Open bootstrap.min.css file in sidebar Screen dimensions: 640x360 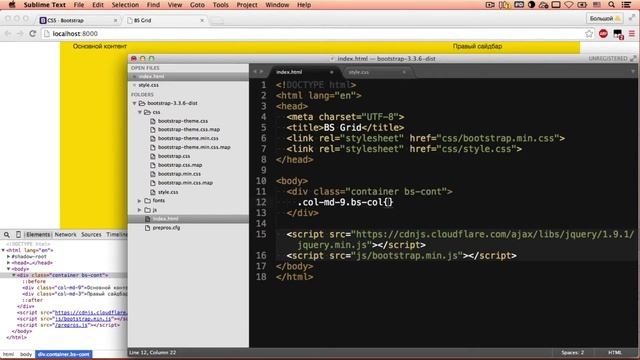point(179,174)
